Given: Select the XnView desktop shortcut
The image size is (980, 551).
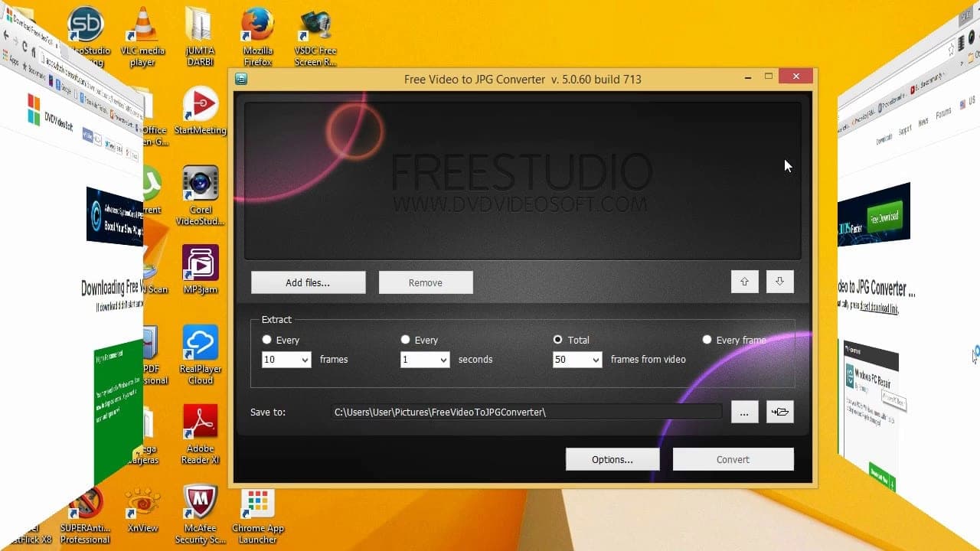Looking at the screenshot, I should pos(142,510).
